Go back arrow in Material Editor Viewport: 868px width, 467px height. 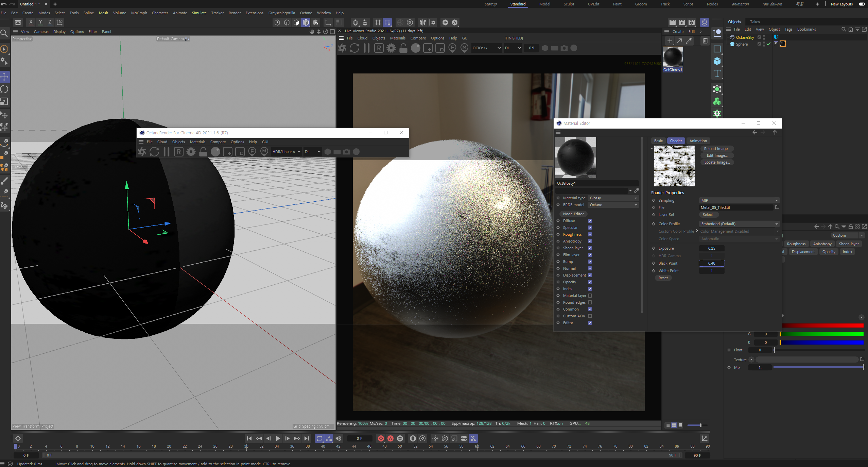pyautogui.click(x=755, y=132)
